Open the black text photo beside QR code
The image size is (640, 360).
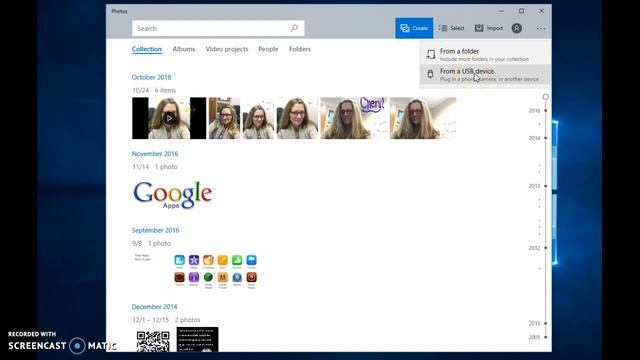click(198, 340)
